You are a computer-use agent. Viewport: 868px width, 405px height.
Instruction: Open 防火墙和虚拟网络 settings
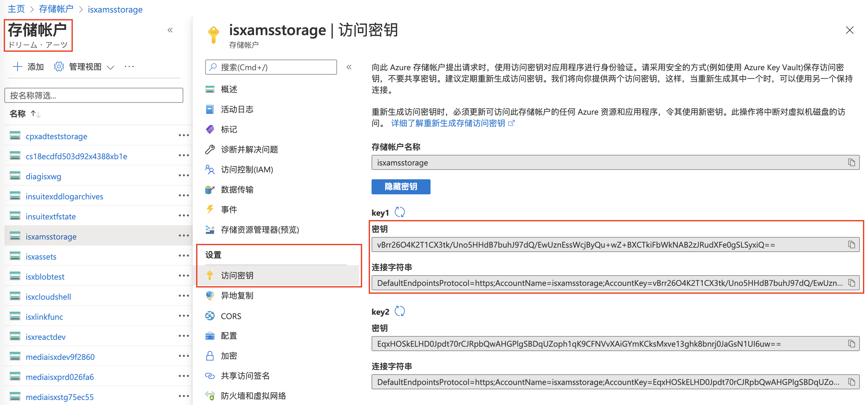pyautogui.click(x=253, y=396)
